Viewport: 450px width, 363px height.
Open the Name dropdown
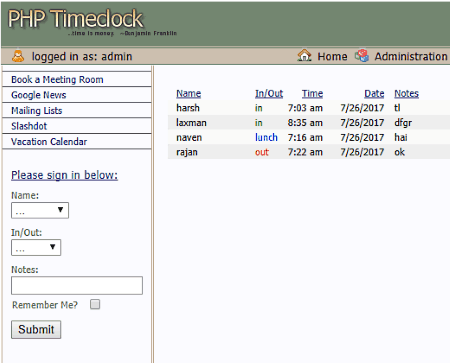40,210
